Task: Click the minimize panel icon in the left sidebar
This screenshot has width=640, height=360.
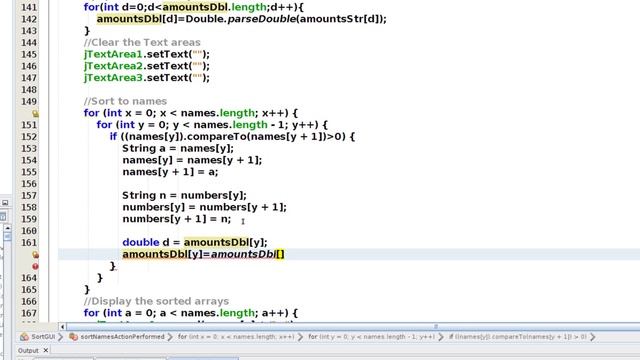Action: pos(5,202)
